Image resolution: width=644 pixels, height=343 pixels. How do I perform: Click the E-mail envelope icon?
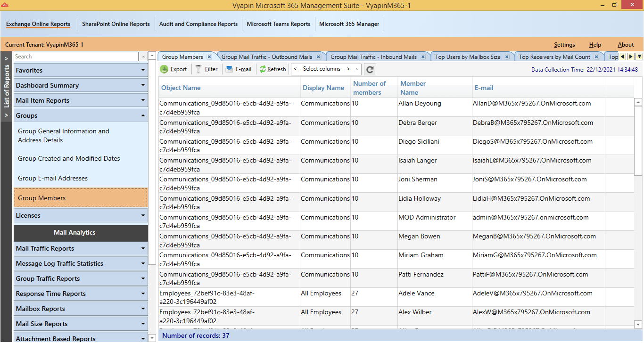(x=229, y=69)
